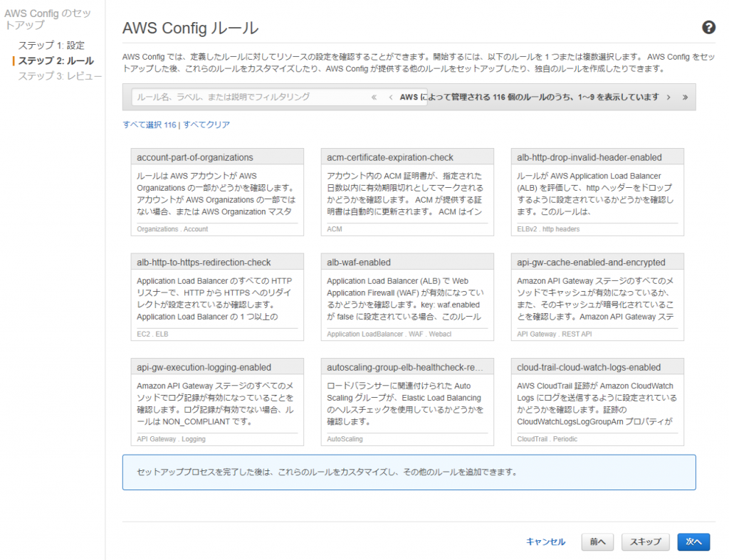
Task: Select the cloud-trail-cloud-watch-logs-enabled rule card
Action: pos(597,402)
